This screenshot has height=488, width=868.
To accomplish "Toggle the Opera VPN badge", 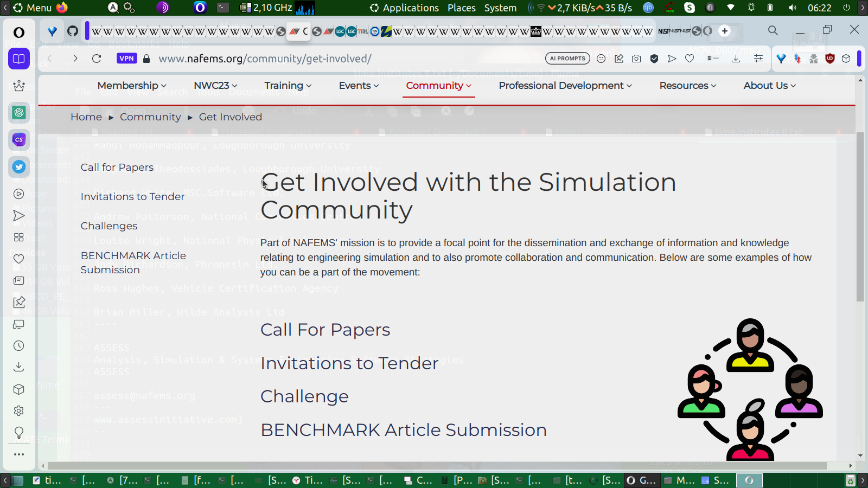I will [x=127, y=59].
